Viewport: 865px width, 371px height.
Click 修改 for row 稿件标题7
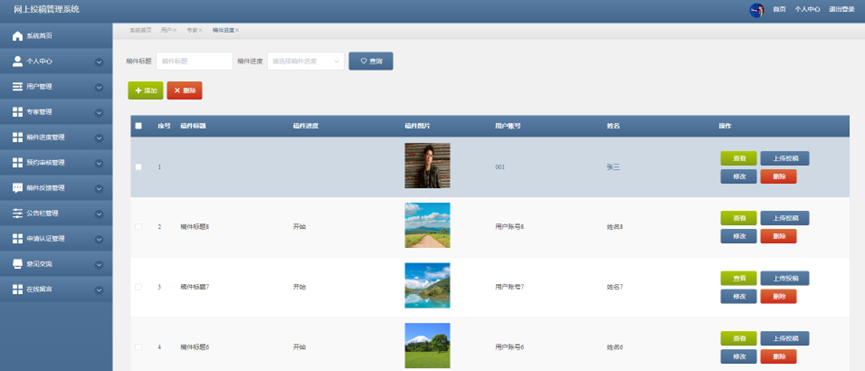pyautogui.click(x=739, y=296)
